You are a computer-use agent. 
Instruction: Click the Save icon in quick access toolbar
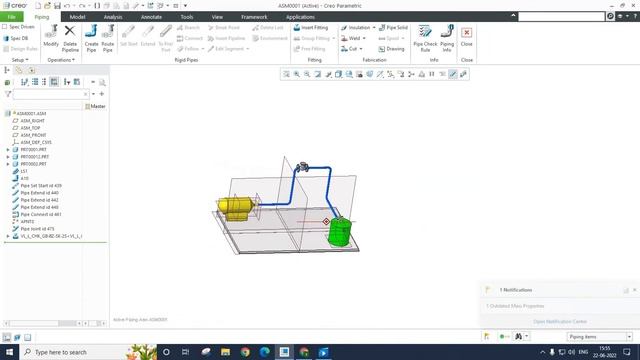click(57, 6)
